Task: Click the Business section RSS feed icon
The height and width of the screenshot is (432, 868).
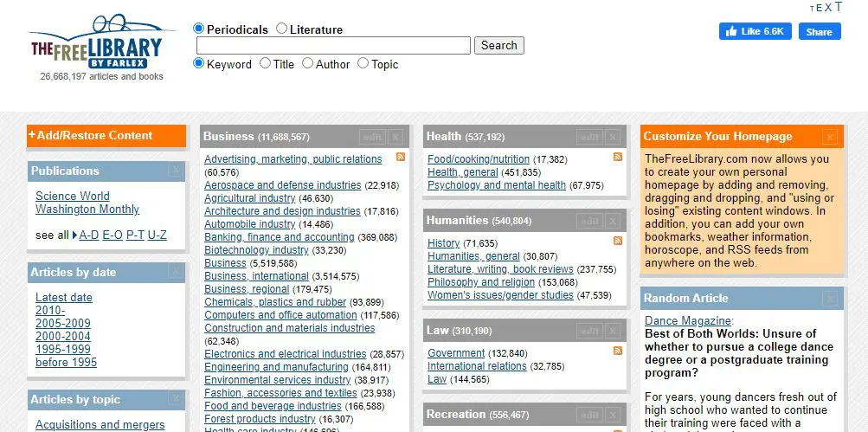Action: tap(401, 157)
